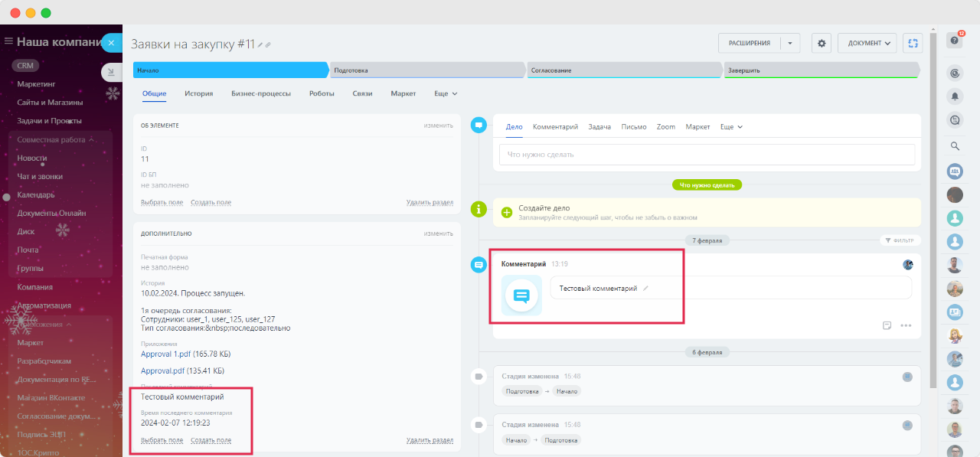This screenshot has height=457, width=980.
Task: Copy link using chain icon near title
Action: (x=268, y=45)
